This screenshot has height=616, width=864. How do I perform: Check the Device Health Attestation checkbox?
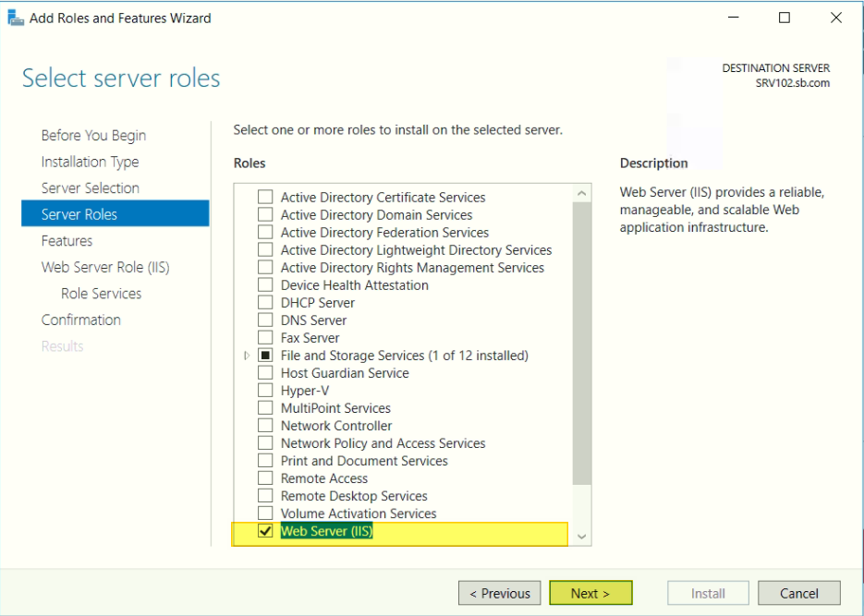(x=265, y=285)
